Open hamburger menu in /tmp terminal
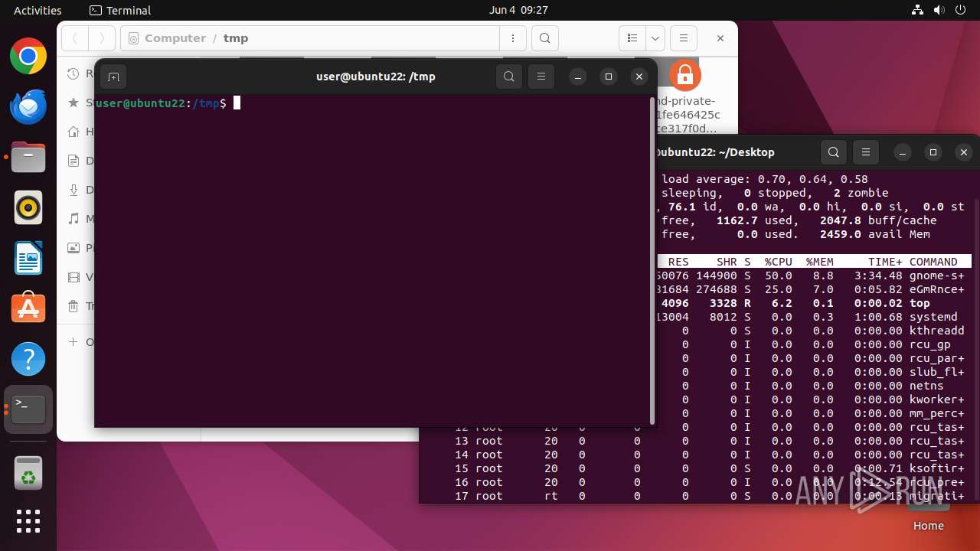This screenshot has height=551, width=980. click(541, 77)
